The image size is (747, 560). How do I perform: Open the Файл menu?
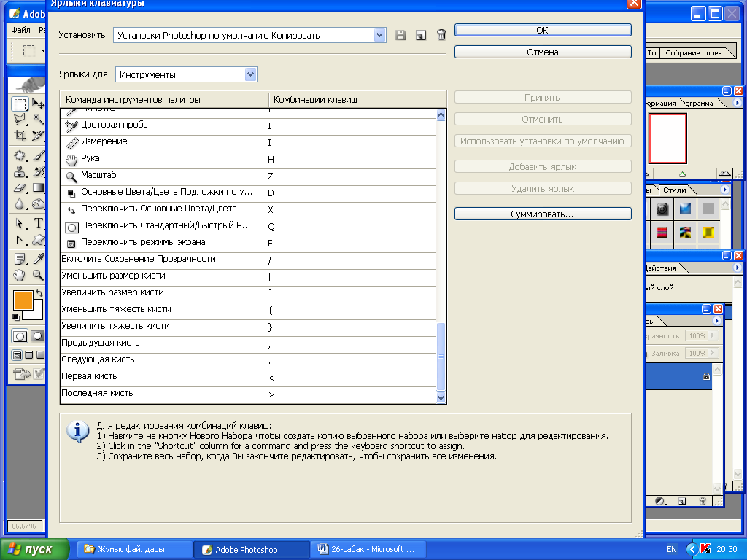coord(20,29)
